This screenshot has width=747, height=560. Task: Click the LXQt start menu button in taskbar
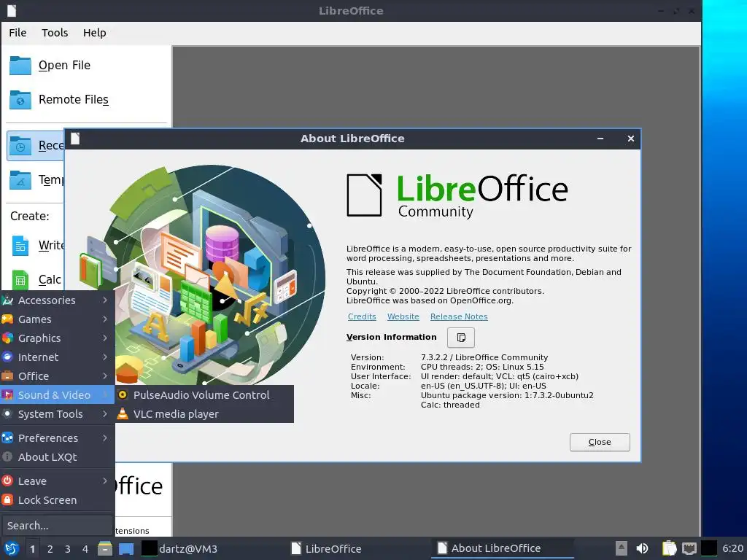pos(12,548)
